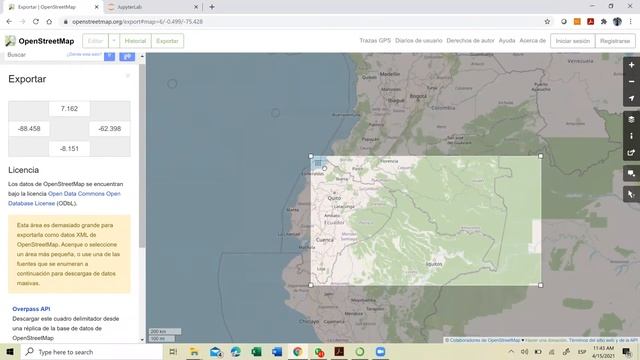
Task: Open Word from the taskbar
Action: pyautogui.click(x=277, y=352)
